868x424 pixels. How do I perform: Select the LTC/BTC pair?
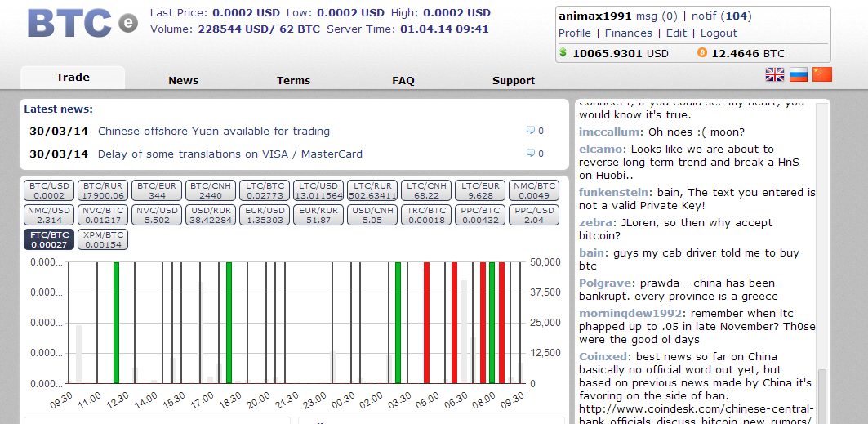pos(265,190)
